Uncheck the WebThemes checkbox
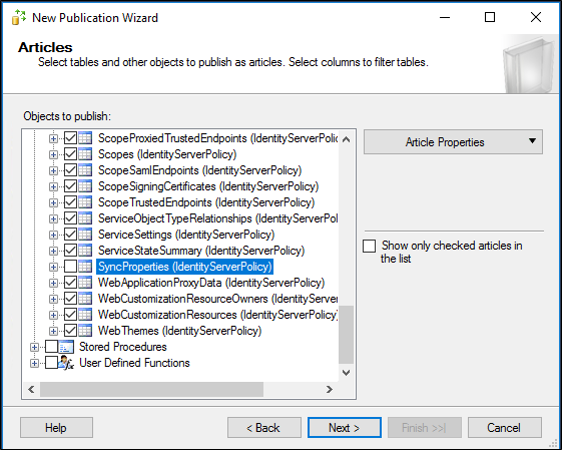The width and height of the screenshot is (562, 450). coord(70,330)
